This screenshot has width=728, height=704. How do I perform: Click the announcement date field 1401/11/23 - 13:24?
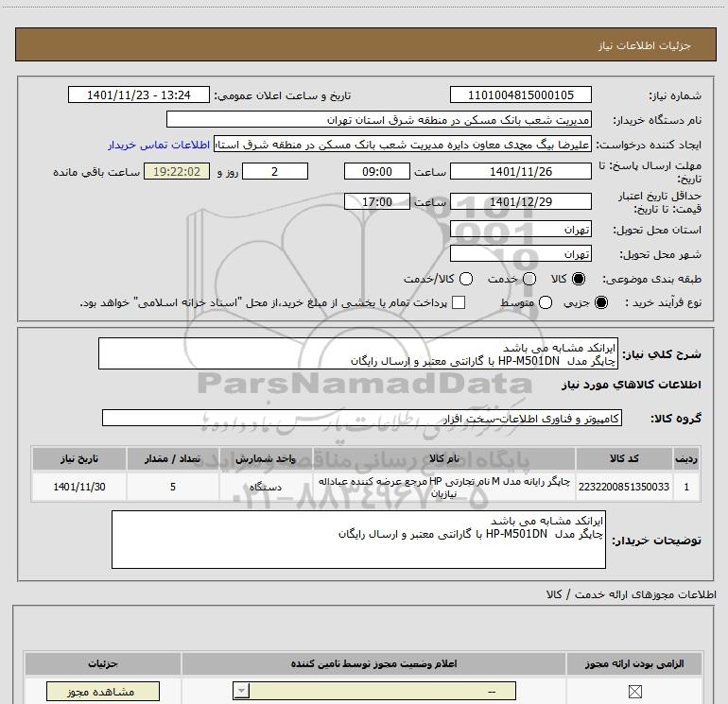click(139, 94)
